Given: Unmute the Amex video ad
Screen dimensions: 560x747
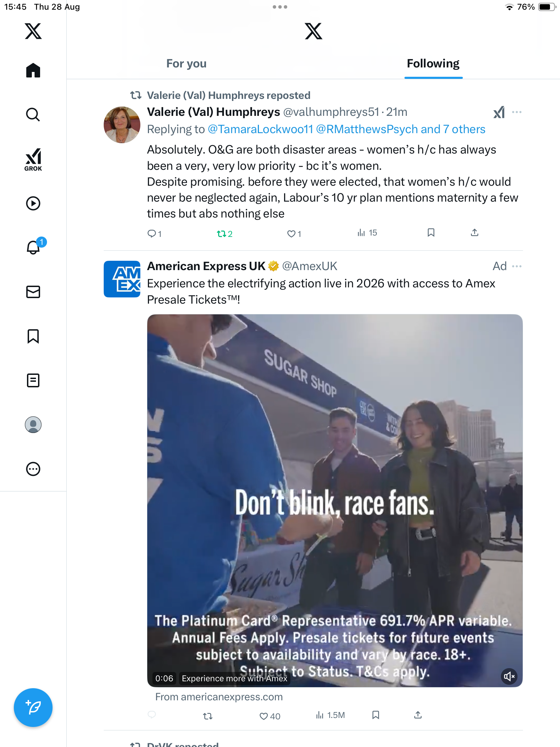Looking at the screenshot, I should pos(509,676).
